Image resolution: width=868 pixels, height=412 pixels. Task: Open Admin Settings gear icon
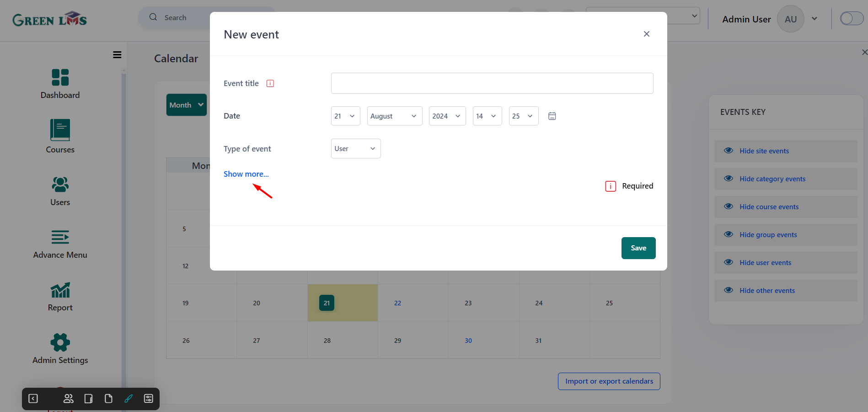pos(60,342)
